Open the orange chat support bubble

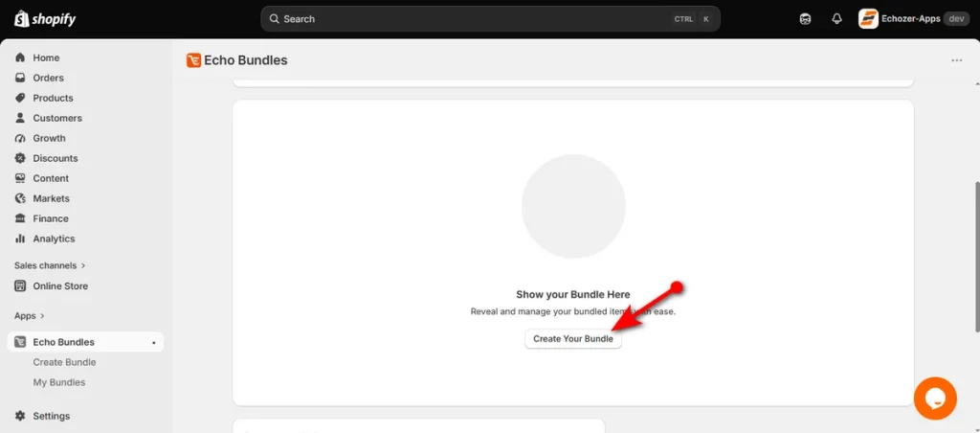(935, 399)
